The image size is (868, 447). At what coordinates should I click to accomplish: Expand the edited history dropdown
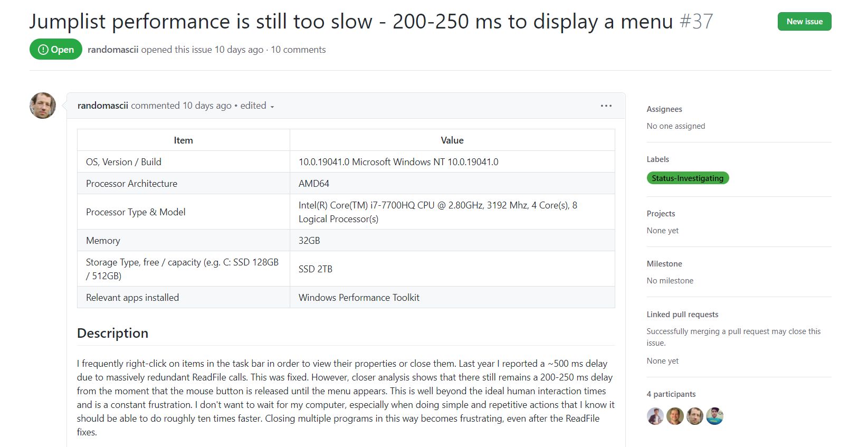[x=258, y=106]
